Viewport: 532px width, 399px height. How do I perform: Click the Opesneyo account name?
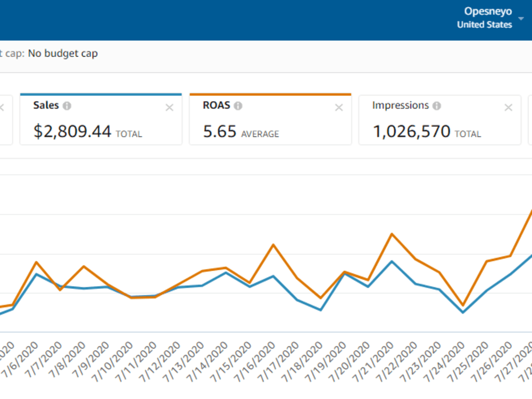pyautogui.click(x=488, y=11)
